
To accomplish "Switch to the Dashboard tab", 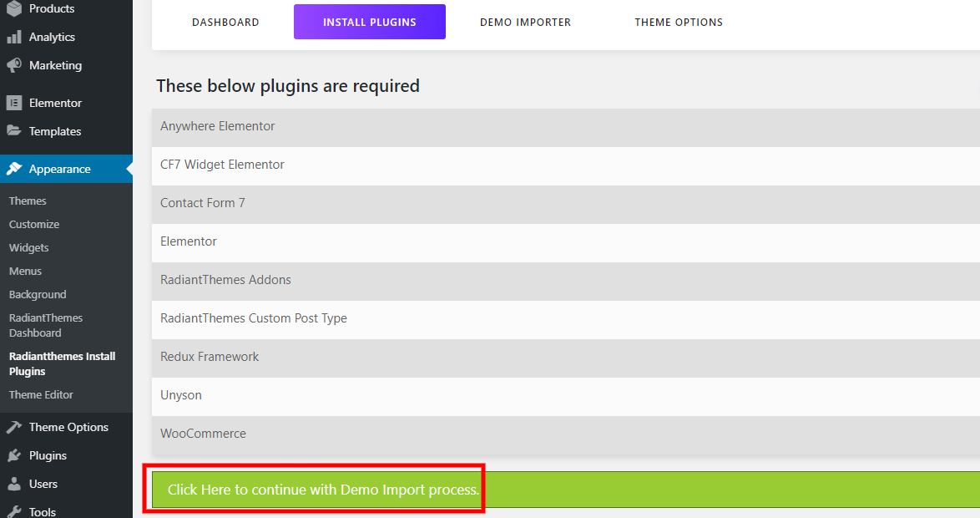I will [225, 23].
